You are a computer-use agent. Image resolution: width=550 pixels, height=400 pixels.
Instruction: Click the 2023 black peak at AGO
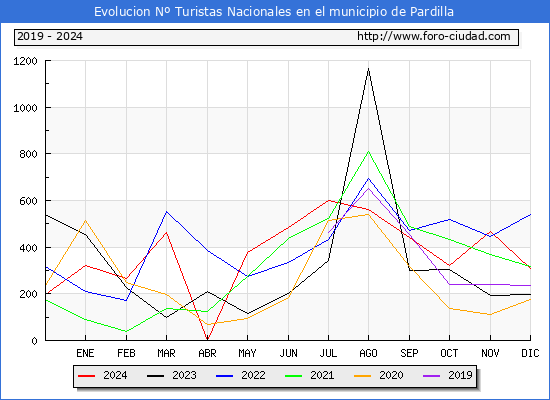[x=368, y=69]
